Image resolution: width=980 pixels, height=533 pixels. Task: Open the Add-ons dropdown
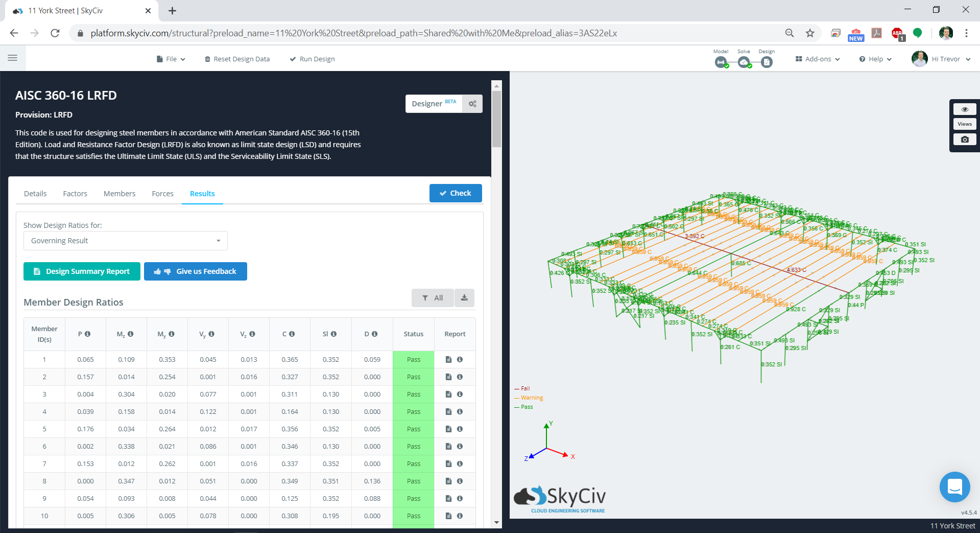click(x=818, y=59)
